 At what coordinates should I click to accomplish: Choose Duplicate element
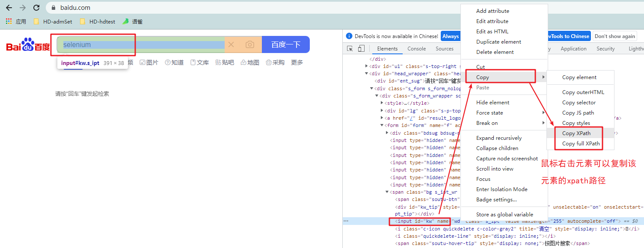tap(504, 42)
